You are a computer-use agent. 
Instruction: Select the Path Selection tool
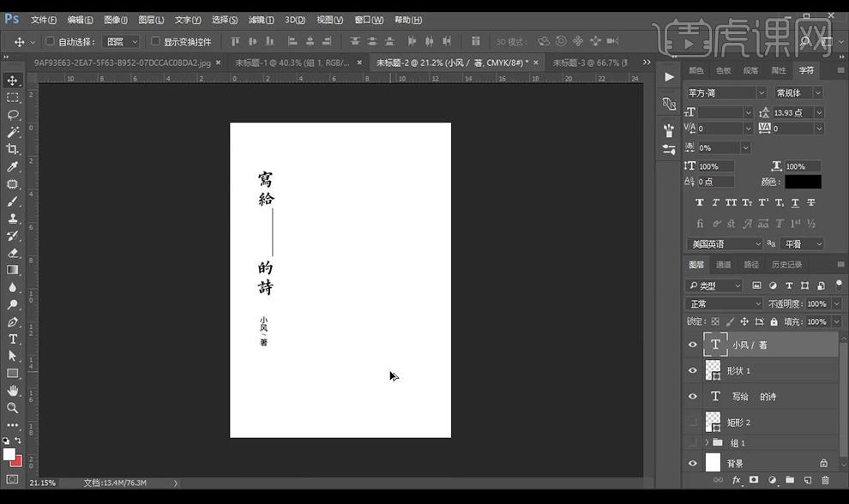13,357
